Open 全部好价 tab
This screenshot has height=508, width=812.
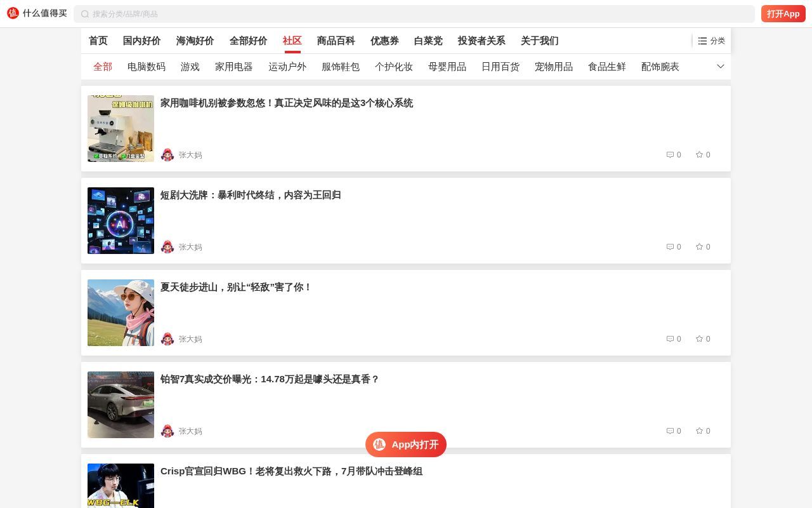pyautogui.click(x=249, y=41)
